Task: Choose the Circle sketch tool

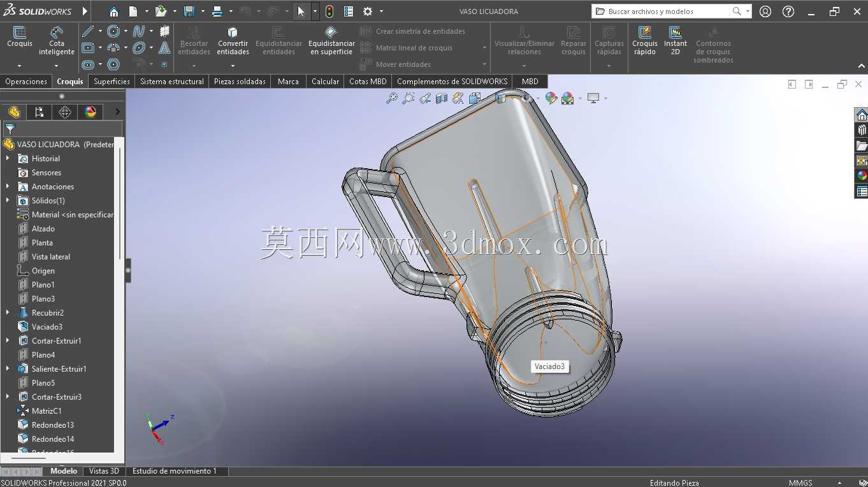Action: click(x=113, y=31)
